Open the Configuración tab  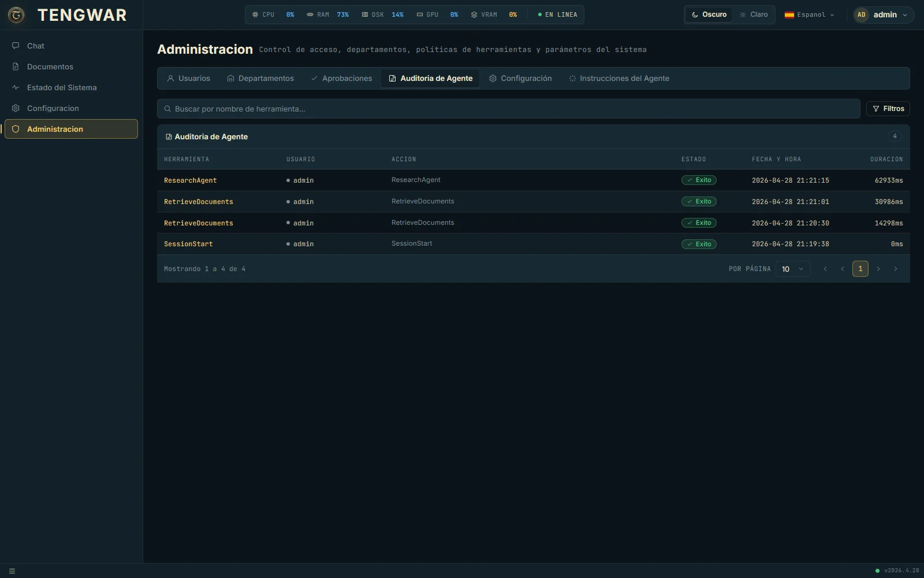coord(520,78)
